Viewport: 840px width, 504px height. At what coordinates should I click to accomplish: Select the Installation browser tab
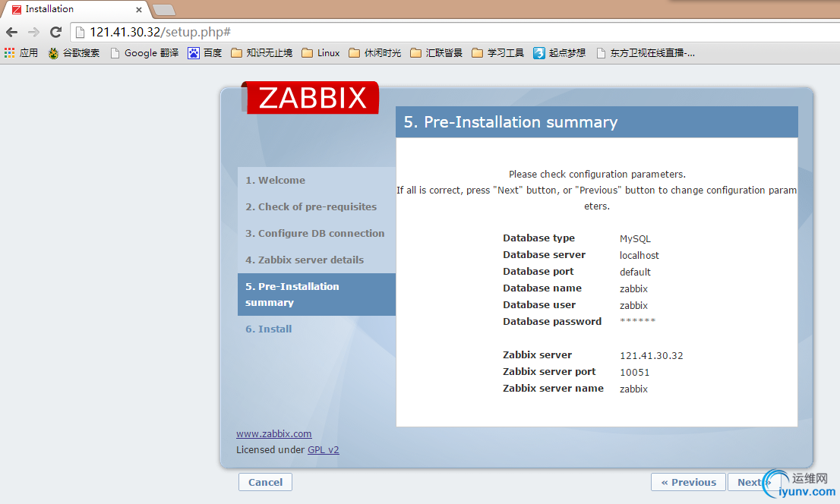click(75, 9)
